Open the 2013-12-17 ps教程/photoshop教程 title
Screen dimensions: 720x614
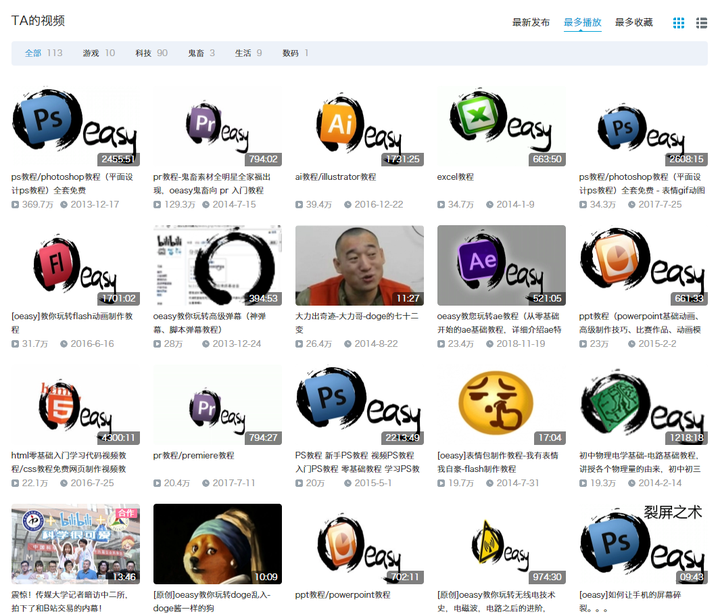coord(73,183)
